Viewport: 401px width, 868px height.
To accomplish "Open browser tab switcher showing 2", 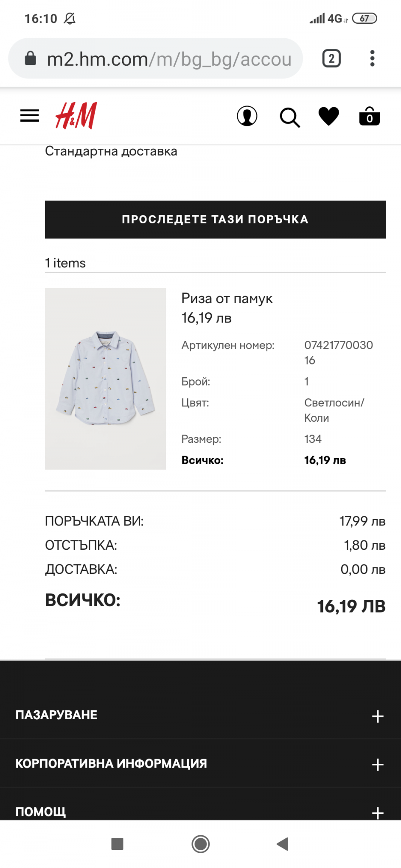I will 331,58.
